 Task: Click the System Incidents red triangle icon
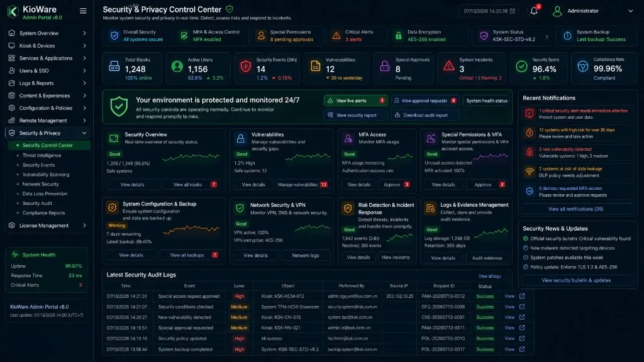(449, 65)
